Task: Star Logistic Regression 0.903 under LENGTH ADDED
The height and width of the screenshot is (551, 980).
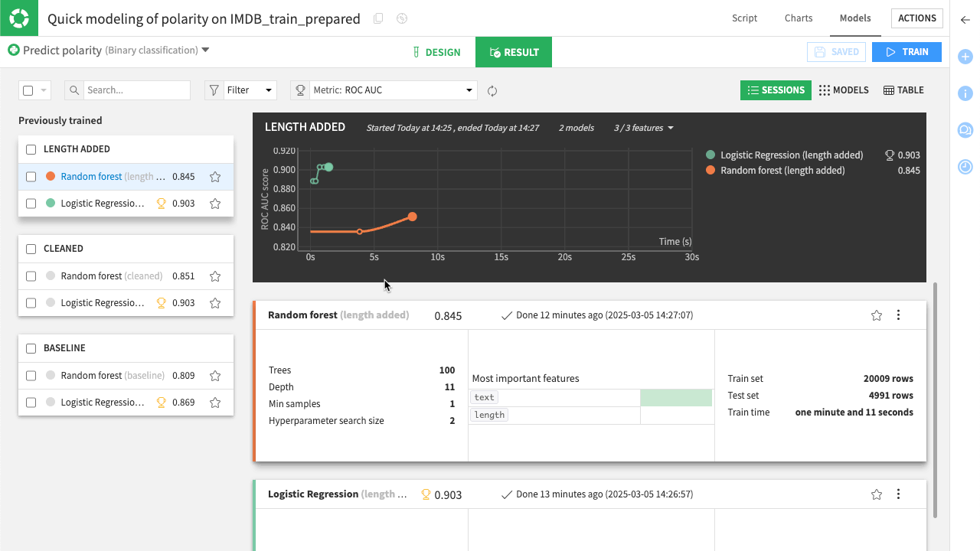Action: coord(215,204)
